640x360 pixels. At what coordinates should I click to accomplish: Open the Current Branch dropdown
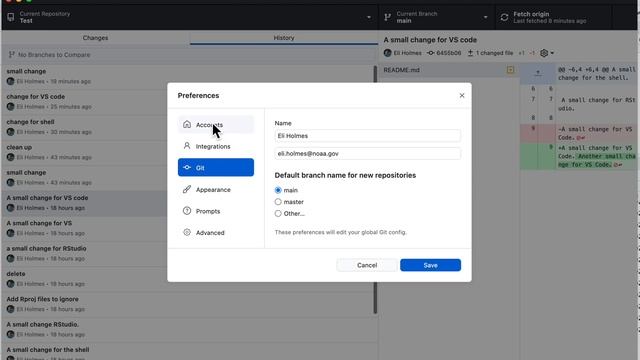(x=437, y=17)
